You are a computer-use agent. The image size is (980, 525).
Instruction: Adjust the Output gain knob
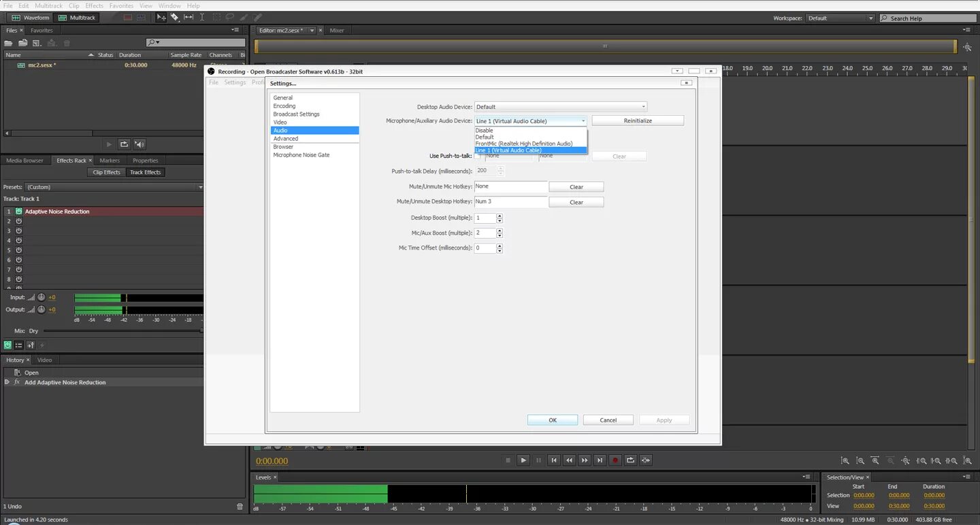pos(41,309)
